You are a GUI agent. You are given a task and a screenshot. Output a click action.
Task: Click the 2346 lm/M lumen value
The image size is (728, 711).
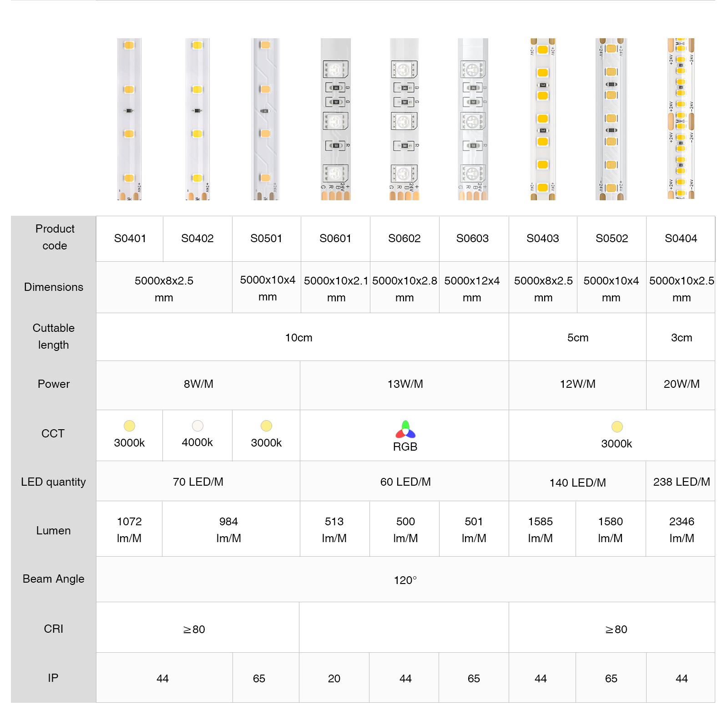681,529
